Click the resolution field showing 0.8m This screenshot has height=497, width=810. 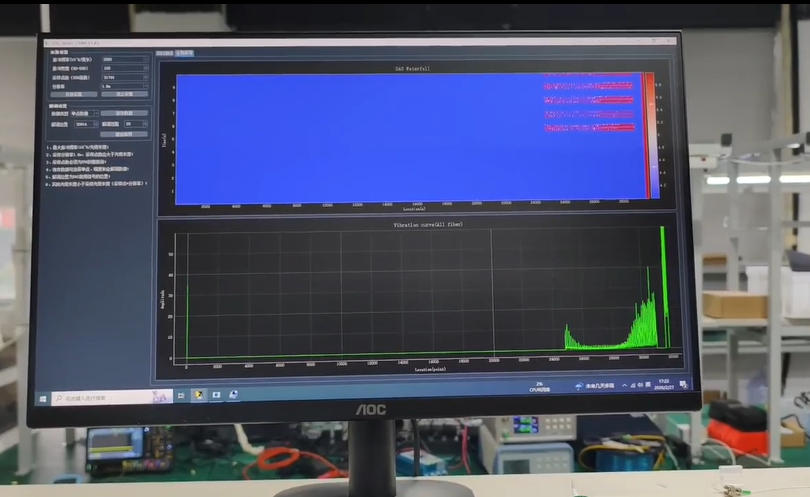[x=124, y=86]
